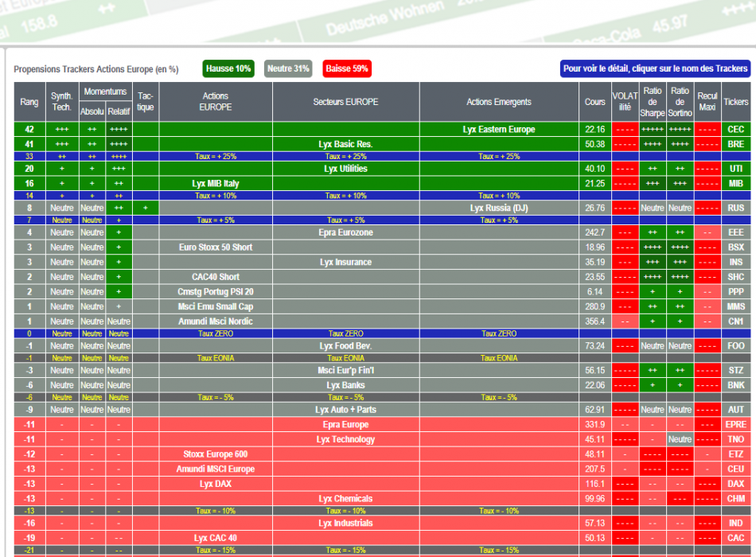The width and height of the screenshot is (756, 557).
Task: Open the Msci Emu Small Cap tracker
Action: (215, 306)
